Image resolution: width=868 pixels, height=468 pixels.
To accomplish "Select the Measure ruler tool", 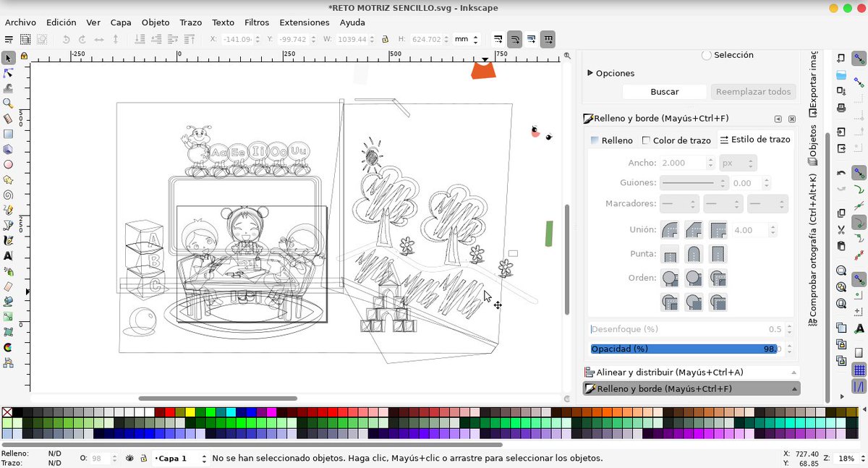I will 8,119.
